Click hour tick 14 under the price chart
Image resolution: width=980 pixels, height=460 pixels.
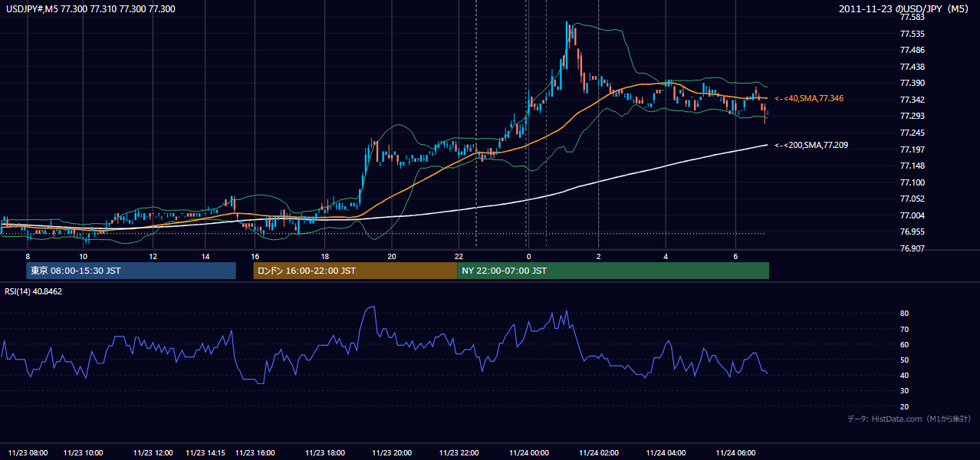point(206,256)
